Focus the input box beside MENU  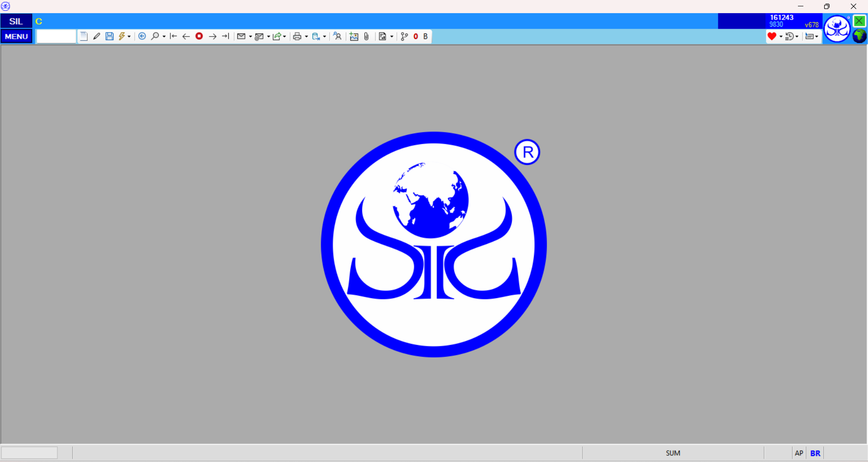56,37
